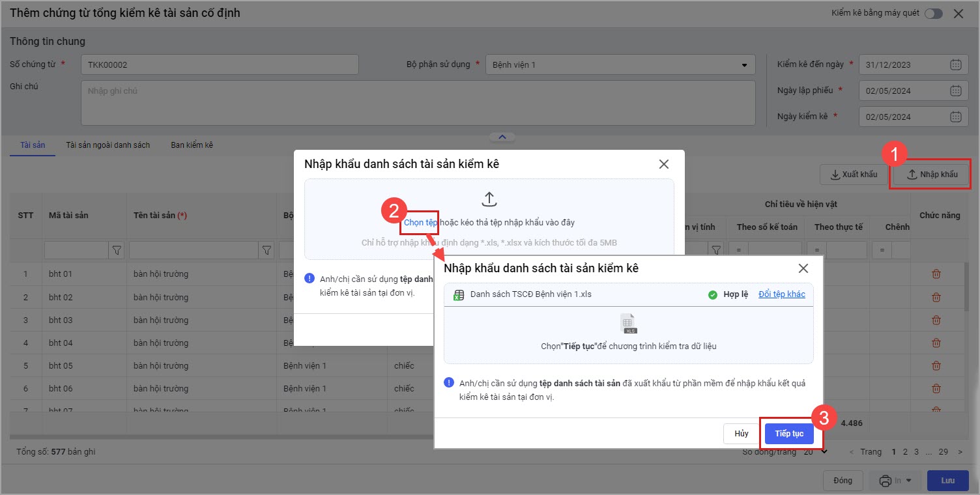The height and width of the screenshot is (495, 980).
Task: Switch to the Tài sản tab
Action: point(33,145)
